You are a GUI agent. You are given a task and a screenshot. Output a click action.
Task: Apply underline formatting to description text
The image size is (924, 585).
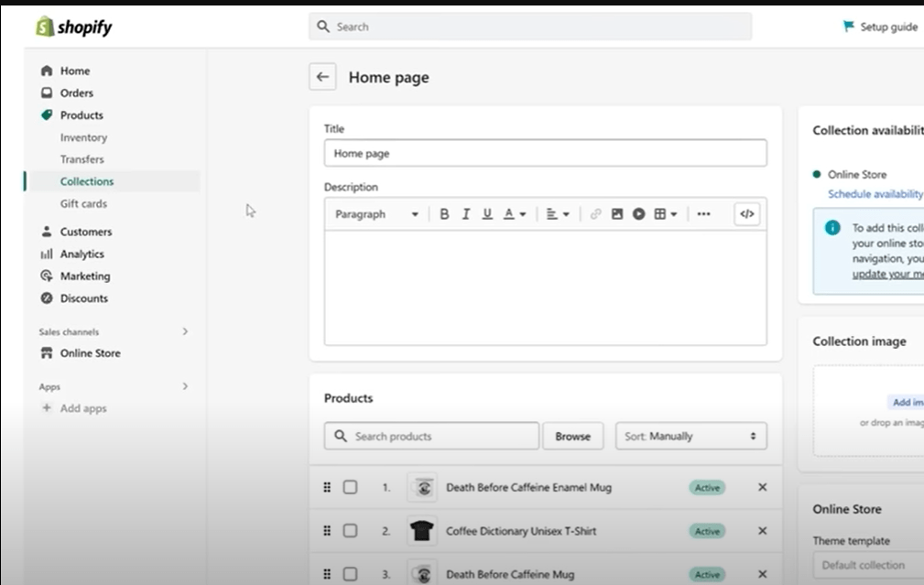(486, 213)
